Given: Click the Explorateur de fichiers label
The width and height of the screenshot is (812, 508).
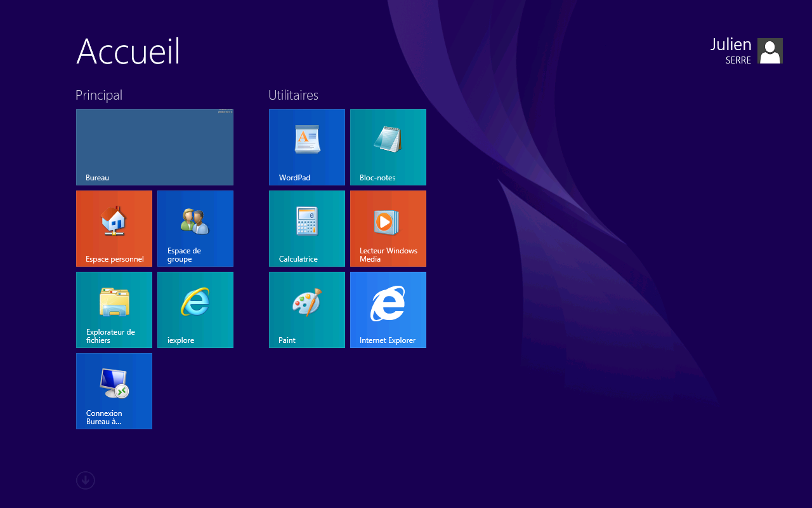Looking at the screenshot, I should [110, 336].
